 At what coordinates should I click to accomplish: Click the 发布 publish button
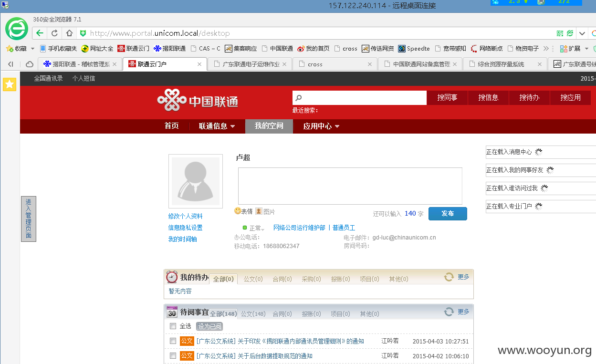[448, 214]
